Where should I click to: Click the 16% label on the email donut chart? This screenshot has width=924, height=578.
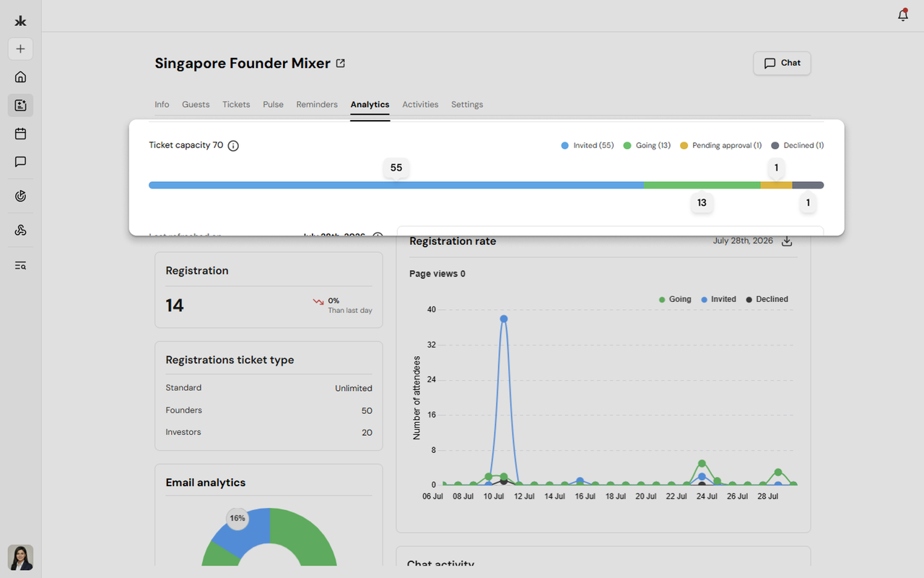tap(237, 518)
